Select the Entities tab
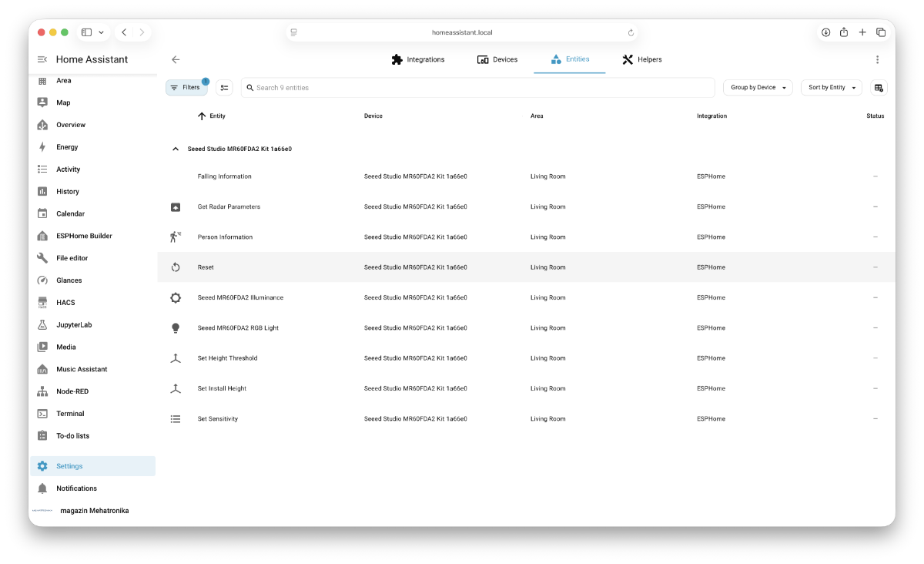Viewport: 924px width, 564px height. (570, 59)
